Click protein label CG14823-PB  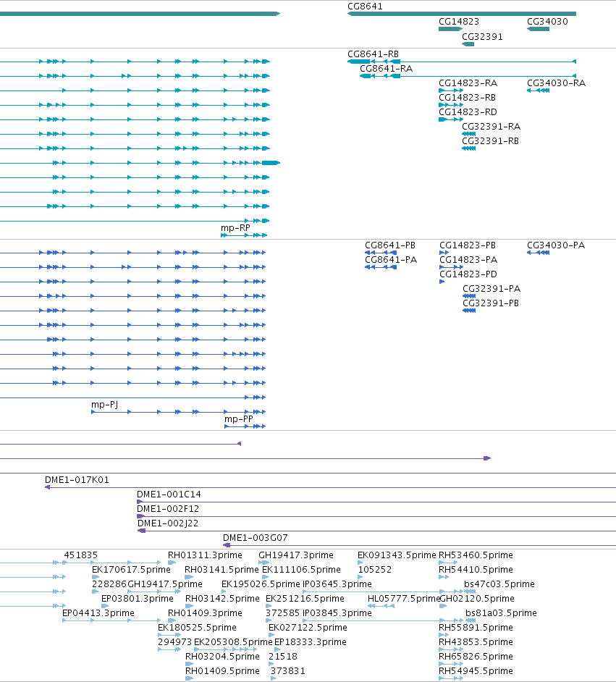468,245
